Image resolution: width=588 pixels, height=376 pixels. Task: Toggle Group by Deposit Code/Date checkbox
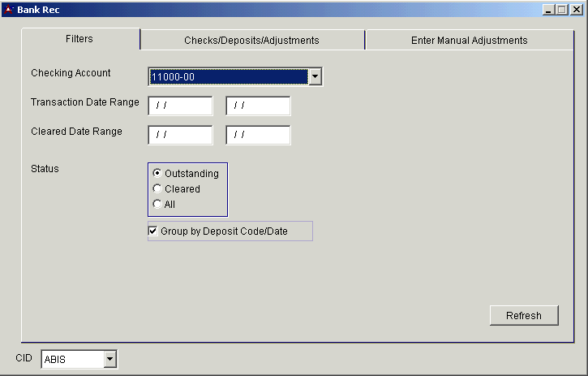[153, 231]
